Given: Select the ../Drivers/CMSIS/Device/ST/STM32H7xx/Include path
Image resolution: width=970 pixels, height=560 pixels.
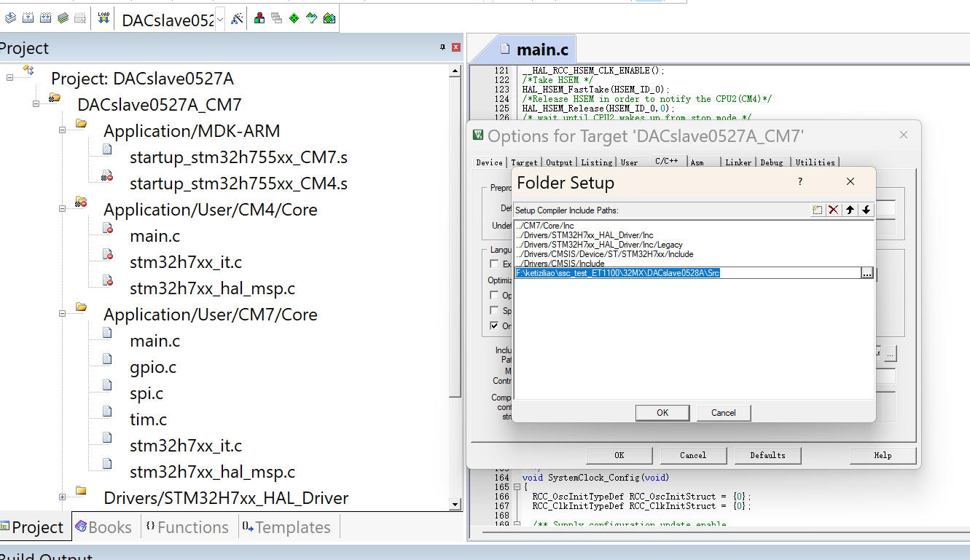Looking at the screenshot, I should [x=605, y=254].
